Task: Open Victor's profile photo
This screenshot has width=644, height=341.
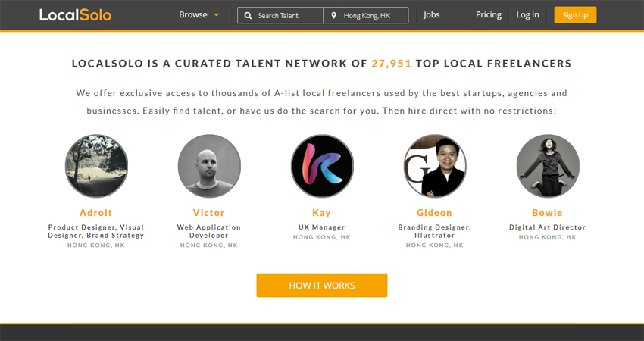Action: [x=209, y=166]
